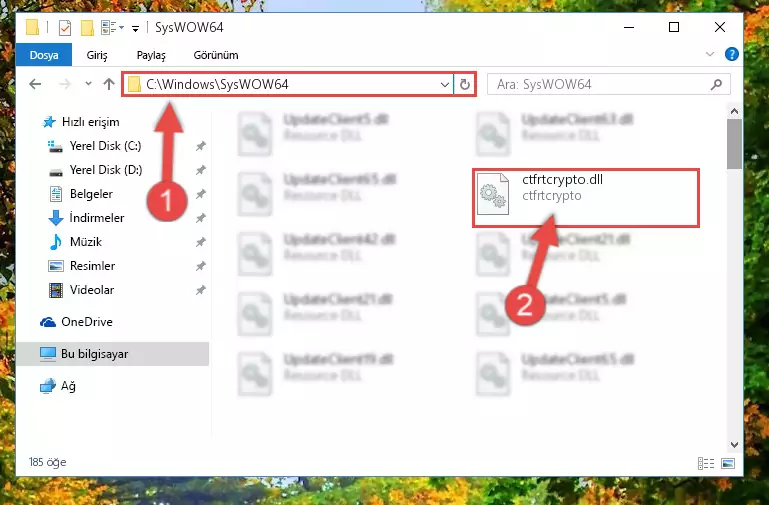Click the search magnifier icon
Screen dimensions: 769x505
click(716, 84)
